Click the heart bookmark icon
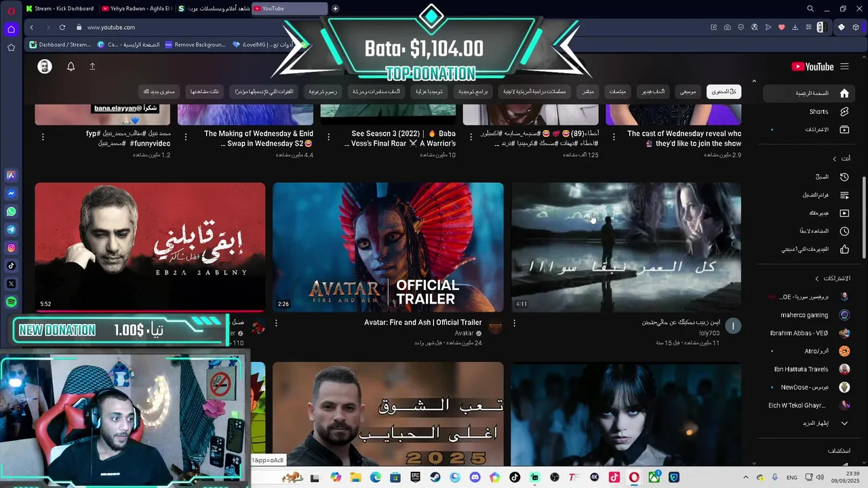The image size is (868, 488). (x=781, y=27)
